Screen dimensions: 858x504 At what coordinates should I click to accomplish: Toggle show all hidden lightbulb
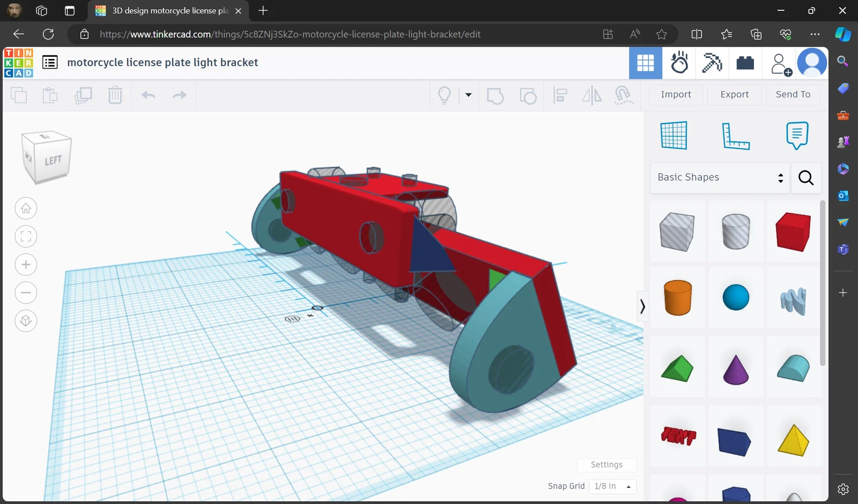[x=445, y=95]
